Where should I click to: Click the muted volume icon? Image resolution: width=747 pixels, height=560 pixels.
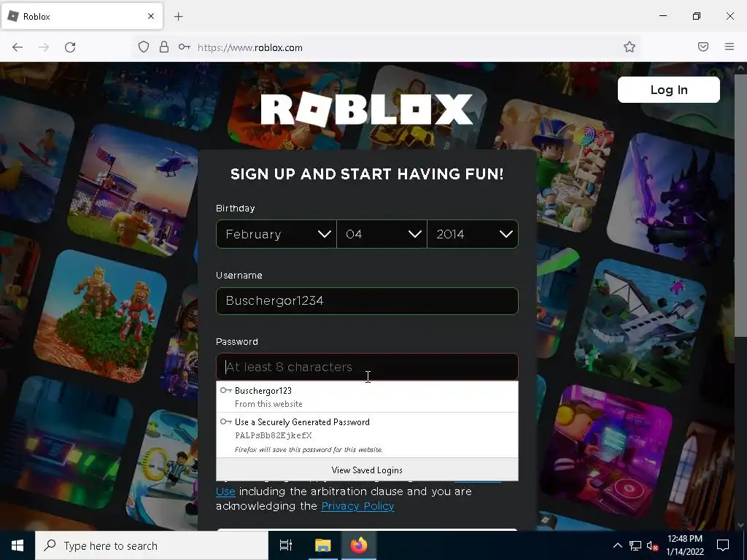pos(653,545)
